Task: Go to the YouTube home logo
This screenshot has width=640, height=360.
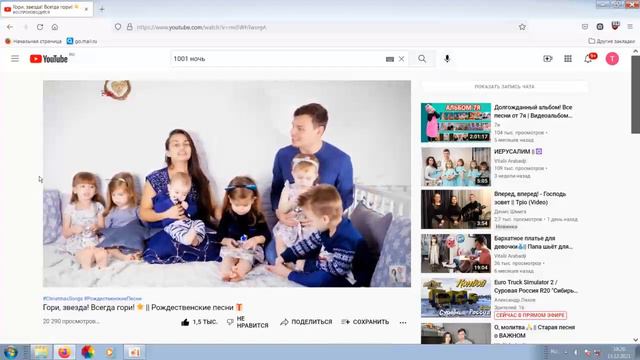Action: [x=49, y=59]
